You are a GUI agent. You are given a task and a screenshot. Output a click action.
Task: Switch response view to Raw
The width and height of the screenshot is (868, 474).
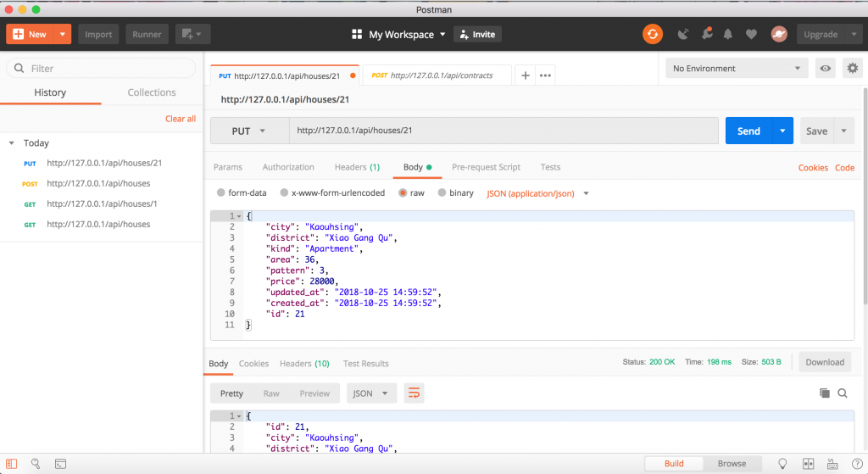[271, 393]
